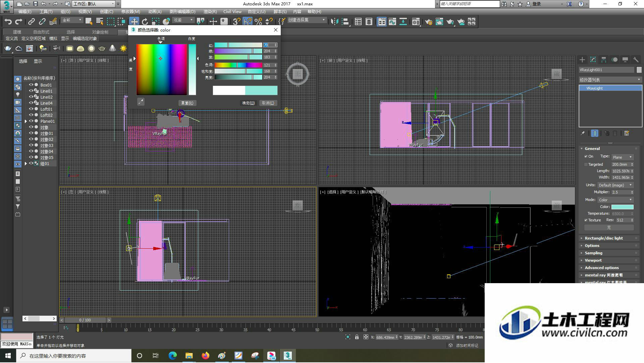
Task: Click the Sun light icon in ribbon
Action: point(123,49)
